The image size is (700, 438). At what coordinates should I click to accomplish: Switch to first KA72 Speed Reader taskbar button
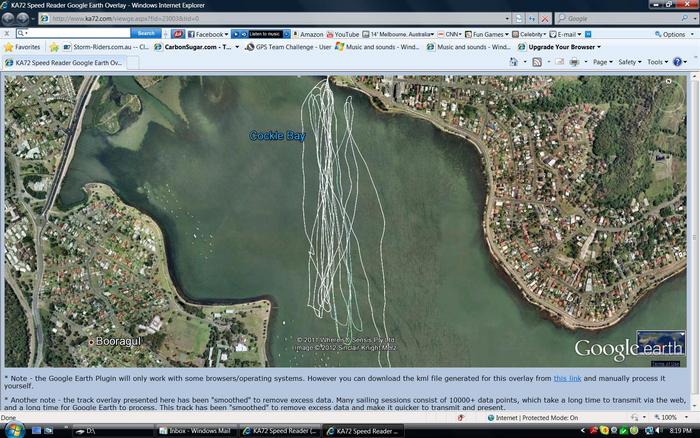pos(280,431)
